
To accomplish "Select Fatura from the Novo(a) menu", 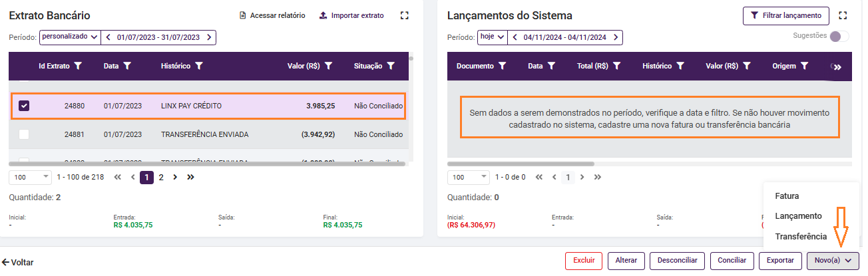I will (x=787, y=196).
